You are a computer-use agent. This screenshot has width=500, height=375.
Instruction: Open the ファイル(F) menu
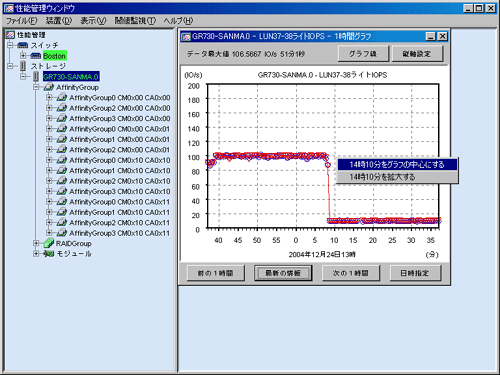click(21, 21)
